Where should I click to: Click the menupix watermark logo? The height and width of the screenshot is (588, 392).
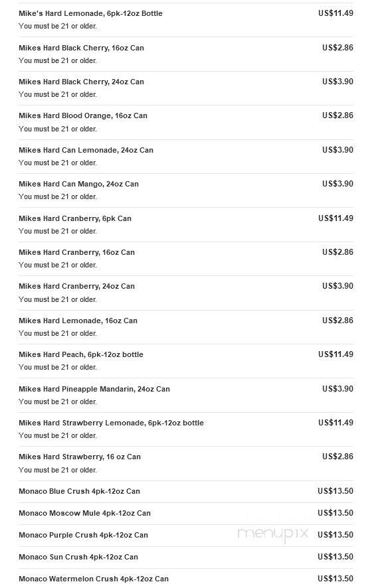coord(273,534)
